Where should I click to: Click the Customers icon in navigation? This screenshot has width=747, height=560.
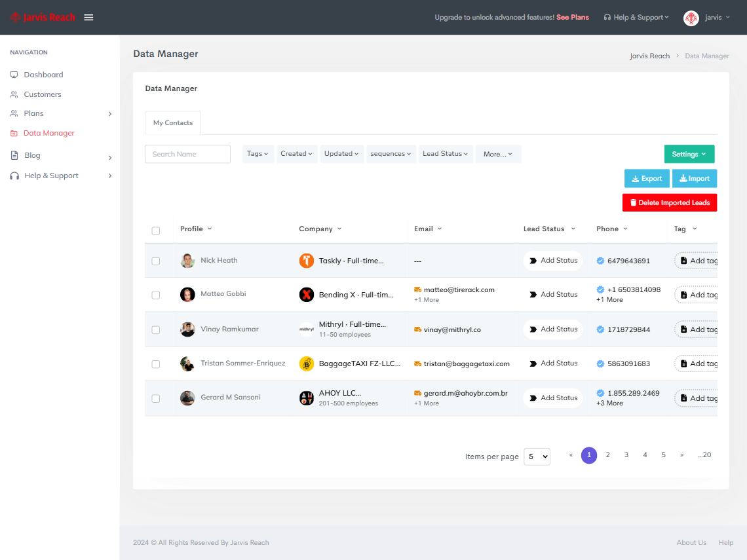pos(14,94)
